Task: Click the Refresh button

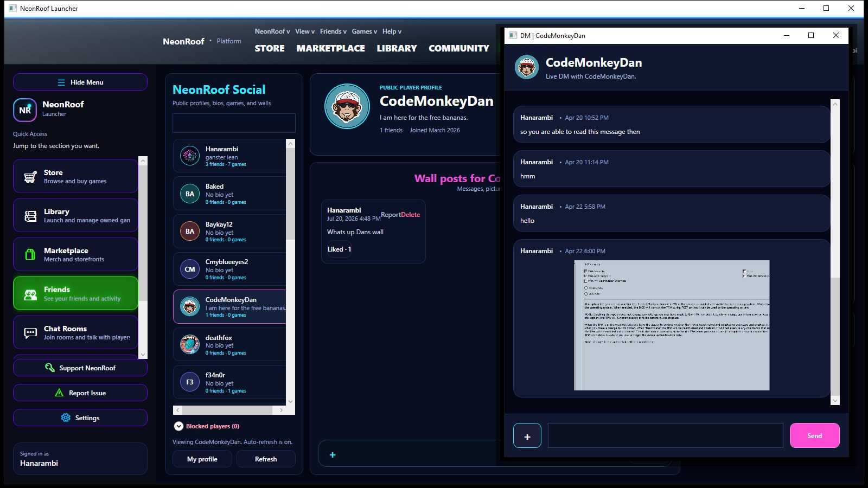Action: point(266,459)
